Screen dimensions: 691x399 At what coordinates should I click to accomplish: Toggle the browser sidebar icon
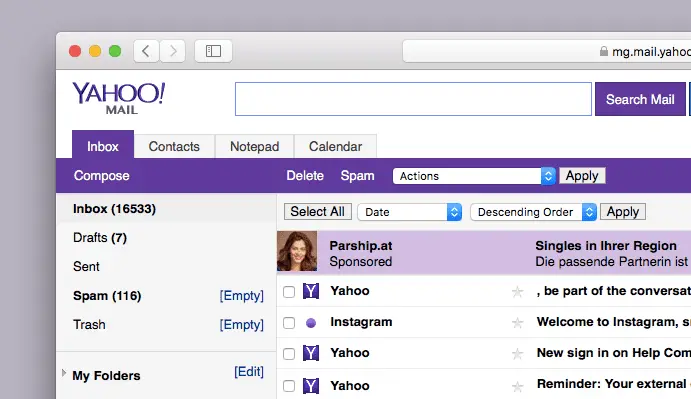point(213,51)
